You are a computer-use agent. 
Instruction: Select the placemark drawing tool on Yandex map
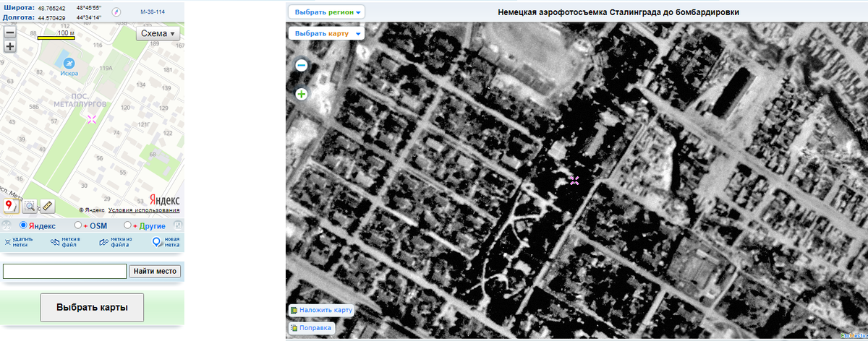coord(12,206)
